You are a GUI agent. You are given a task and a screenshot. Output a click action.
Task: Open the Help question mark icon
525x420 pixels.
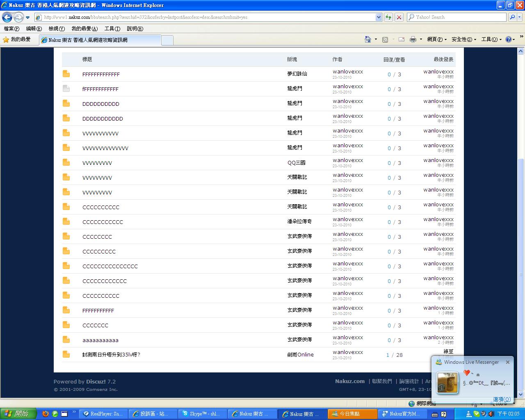(508, 39)
